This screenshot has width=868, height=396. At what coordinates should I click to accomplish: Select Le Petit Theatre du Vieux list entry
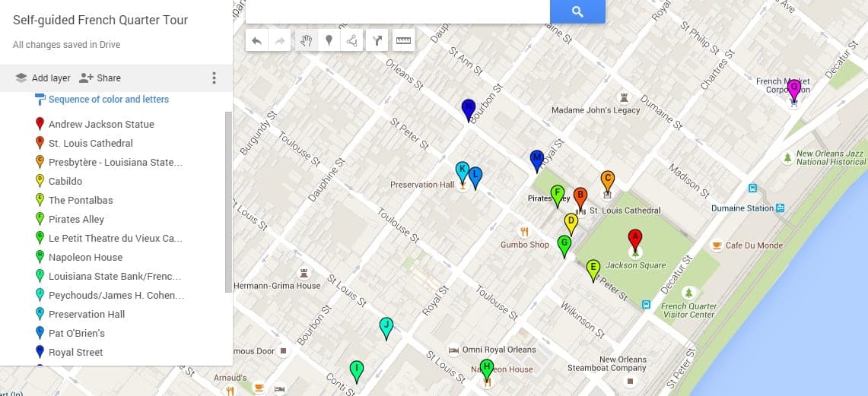115,239
